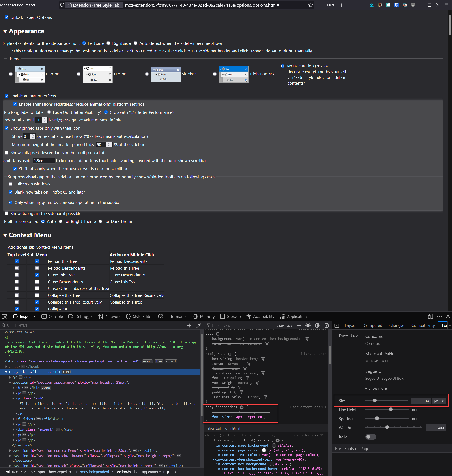The width and height of the screenshot is (452, 476).
Task: Click zoom out minus icon in toolbar
Action: (320, 5)
